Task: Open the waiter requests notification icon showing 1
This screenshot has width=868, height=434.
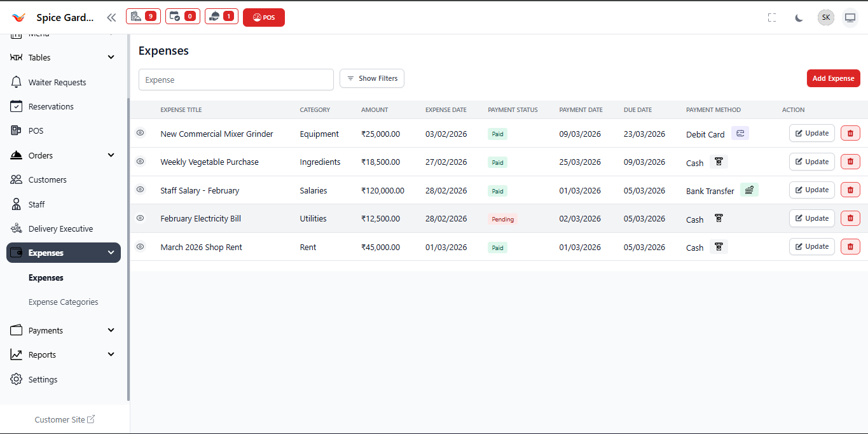Action: tap(221, 17)
